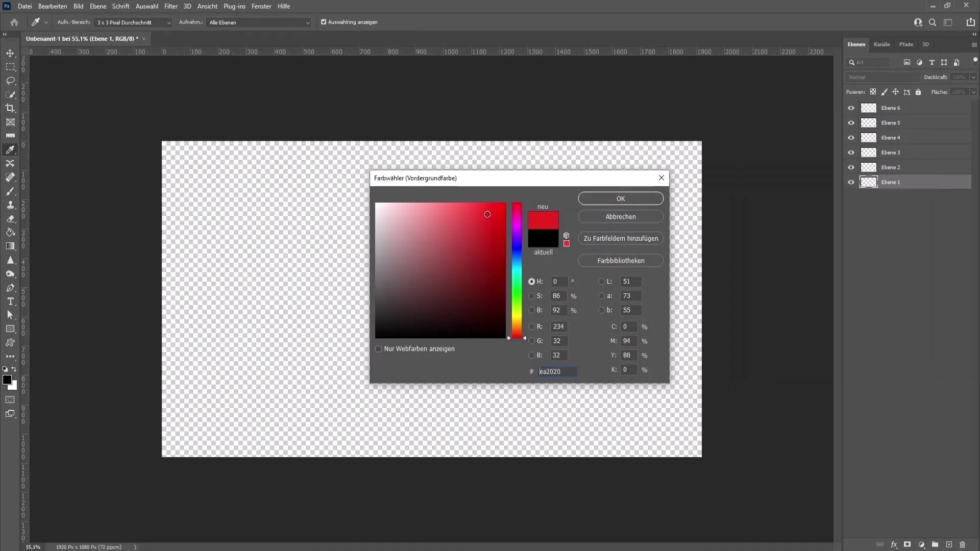Viewport: 980px width, 551px height.
Task: Click Zu Farbfeldern hinzufügen
Action: tap(621, 238)
